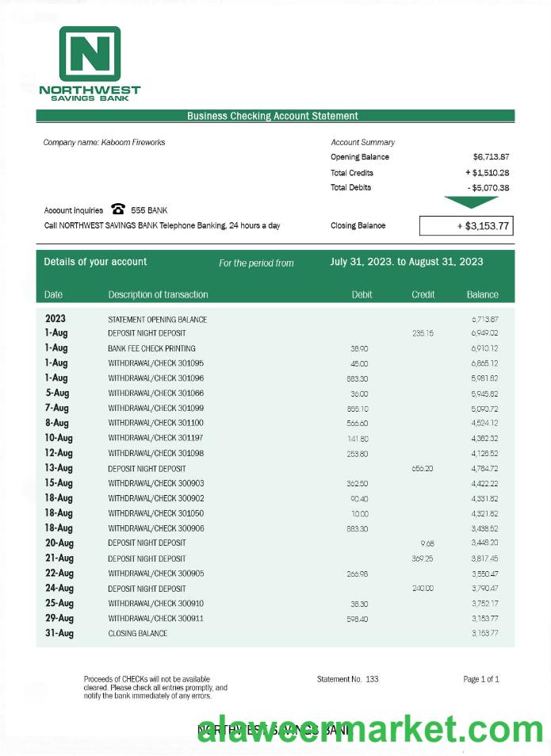Select the Total Credits amount + $1,510.28
Viewport: 551px width, 756px height.
[x=487, y=173]
